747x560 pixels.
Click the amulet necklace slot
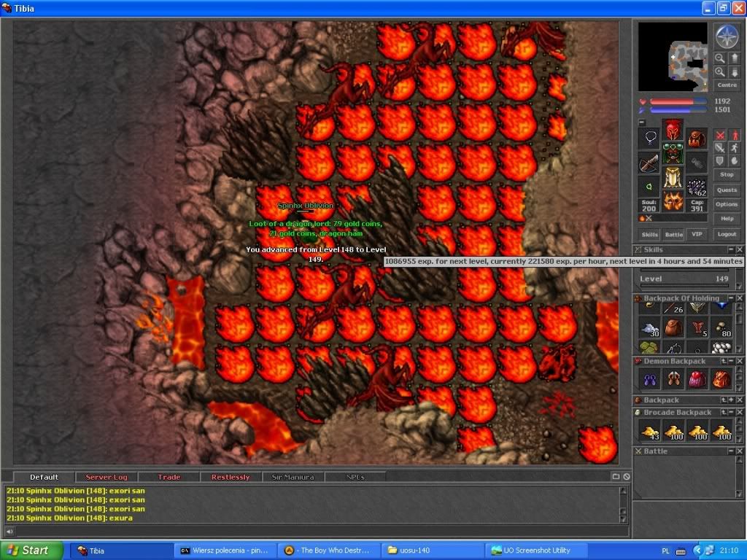click(x=649, y=139)
